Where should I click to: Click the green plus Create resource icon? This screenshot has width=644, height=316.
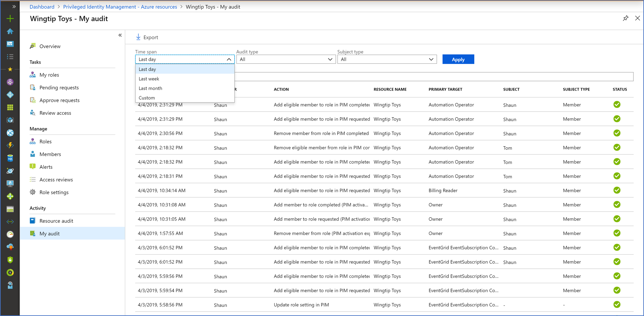pyautogui.click(x=10, y=19)
